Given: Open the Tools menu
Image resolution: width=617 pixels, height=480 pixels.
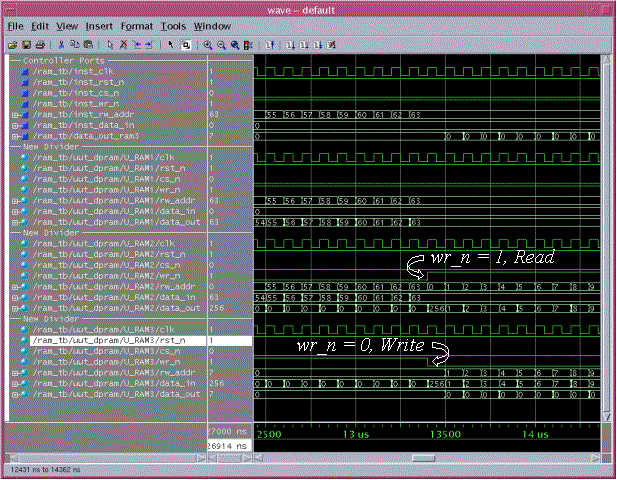Looking at the screenshot, I should click(x=173, y=25).
